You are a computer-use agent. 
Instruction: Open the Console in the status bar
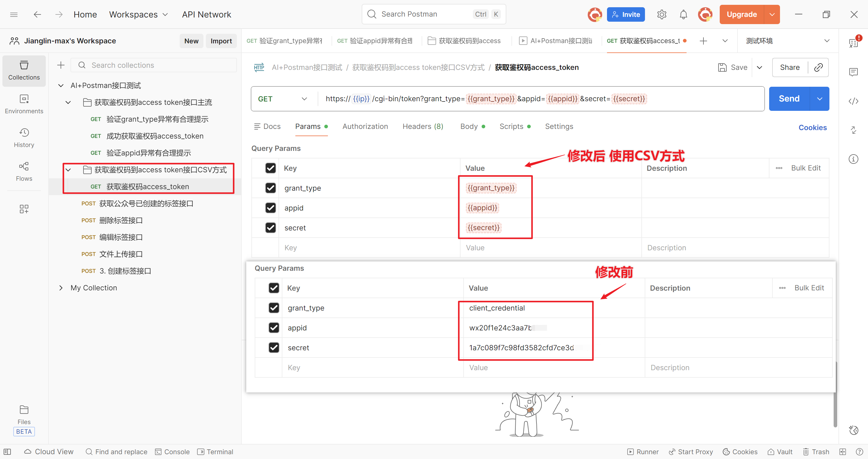click(x=172, y=451)
